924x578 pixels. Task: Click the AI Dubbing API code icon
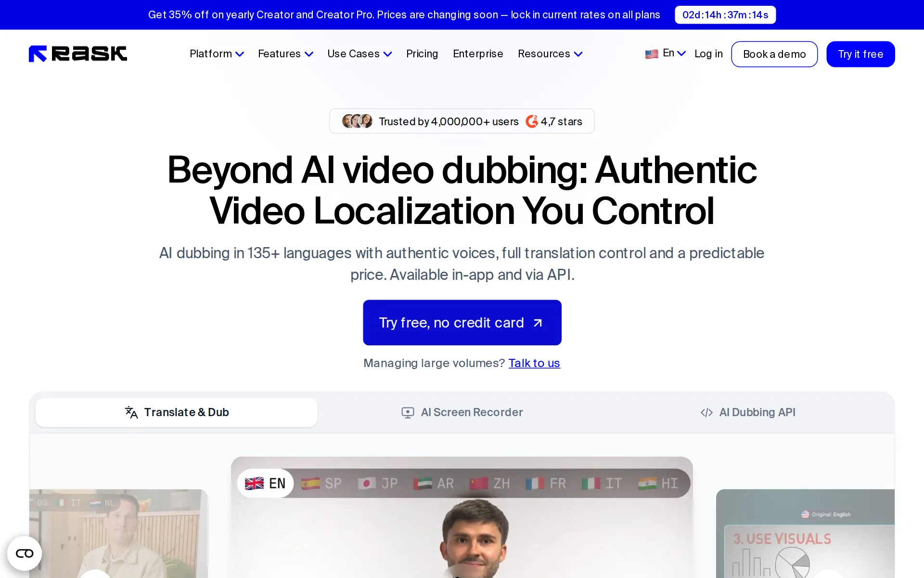tap(706, 412)
